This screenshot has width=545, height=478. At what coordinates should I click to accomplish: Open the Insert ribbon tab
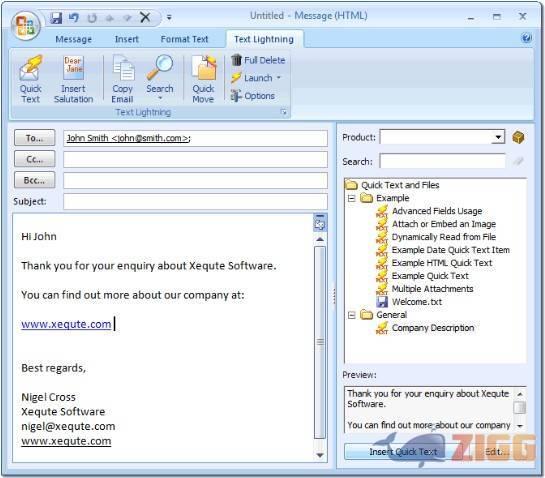click(x=127, y=39)
